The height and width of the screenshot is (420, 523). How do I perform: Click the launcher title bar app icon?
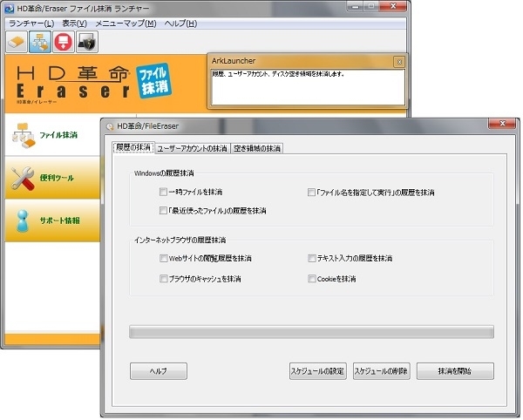(10, 9)
